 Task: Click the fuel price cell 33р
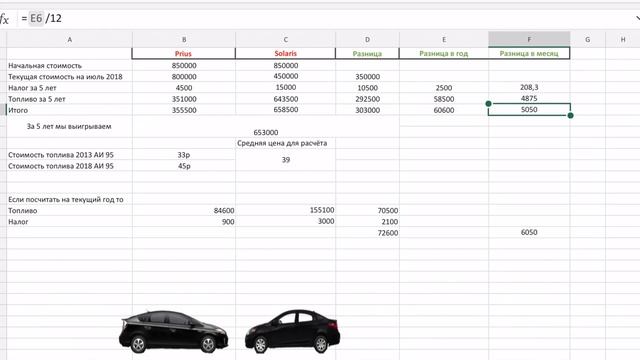tap(184, 155)
